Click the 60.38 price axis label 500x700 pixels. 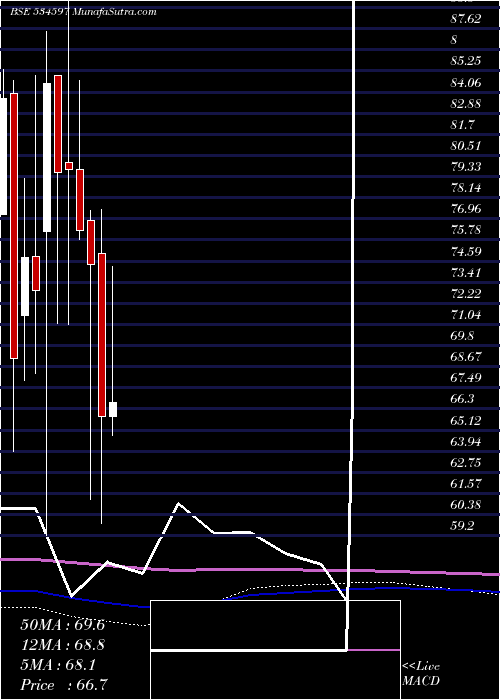[x=466, y=505]
